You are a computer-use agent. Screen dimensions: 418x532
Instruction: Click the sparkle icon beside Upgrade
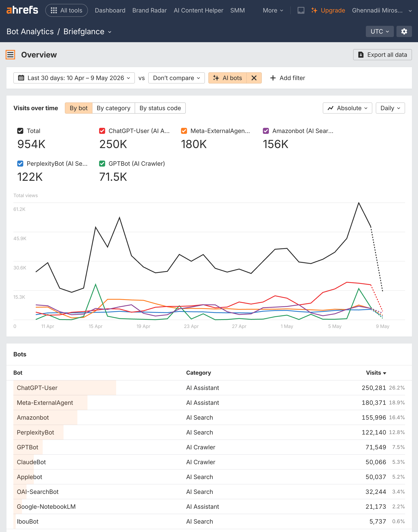pos(314,10)
